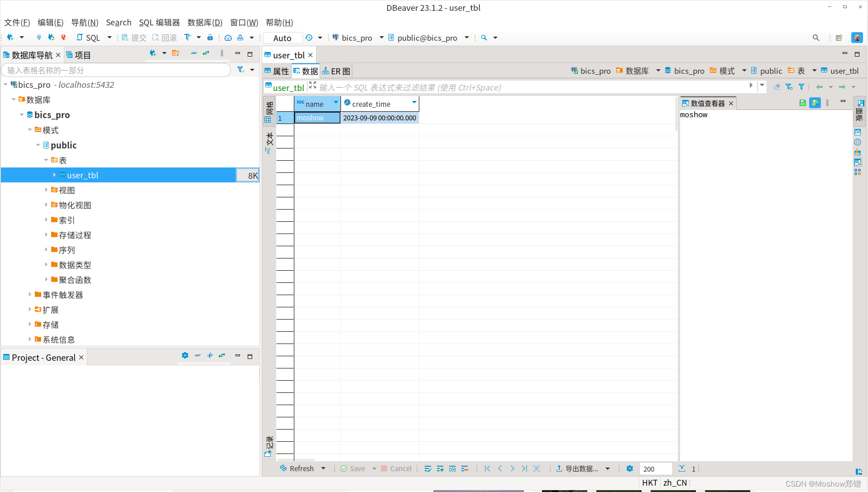Click the lock icon in the toolbar
The image size is (868, 492).
(210, 38)
